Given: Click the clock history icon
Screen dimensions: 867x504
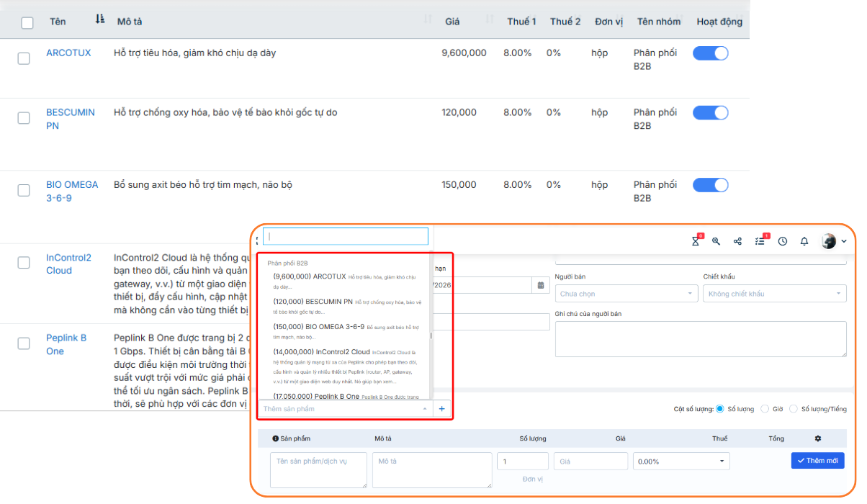Looking at the screenshot, I should pyautogui.click(x=783, y=242).
